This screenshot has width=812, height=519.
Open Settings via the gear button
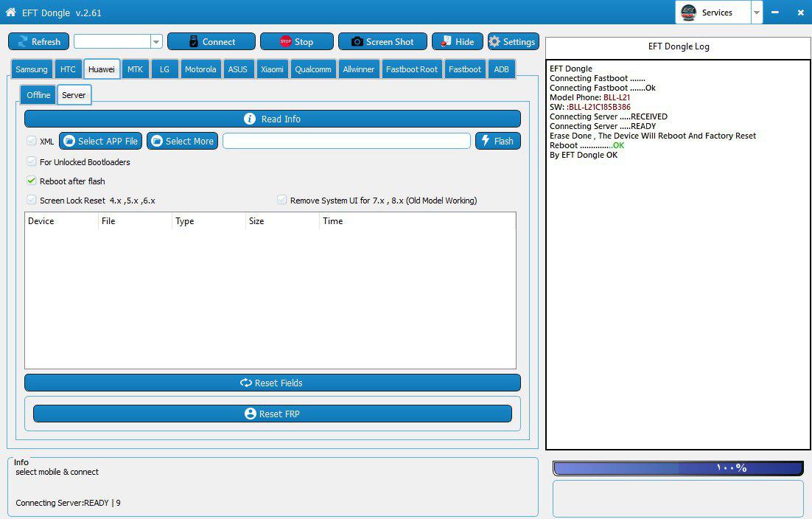[x=513, y=42]
